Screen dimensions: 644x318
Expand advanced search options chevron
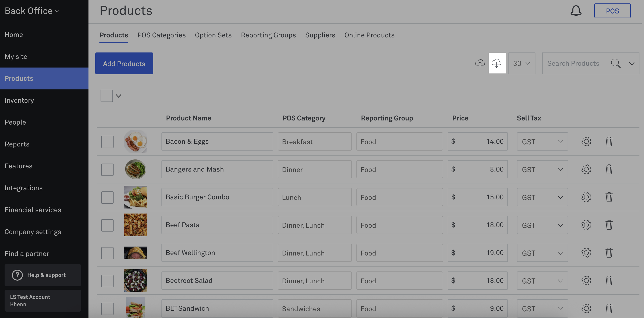(x=631, y=63)
